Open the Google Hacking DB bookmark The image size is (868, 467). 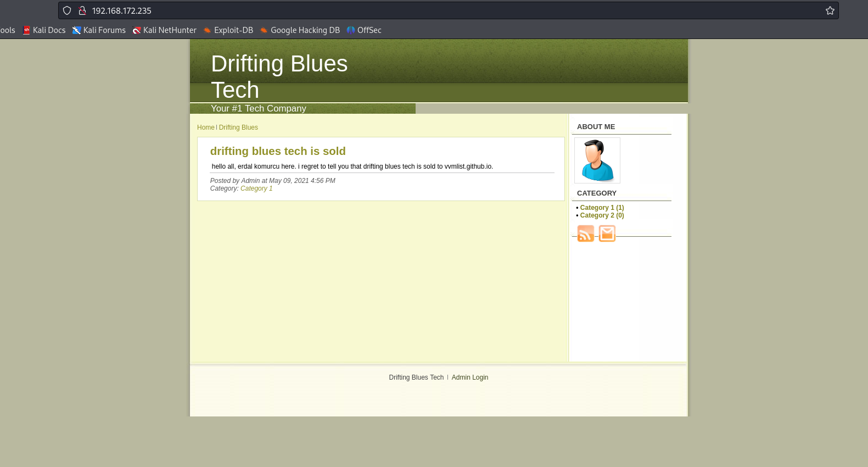pos(299,30)
